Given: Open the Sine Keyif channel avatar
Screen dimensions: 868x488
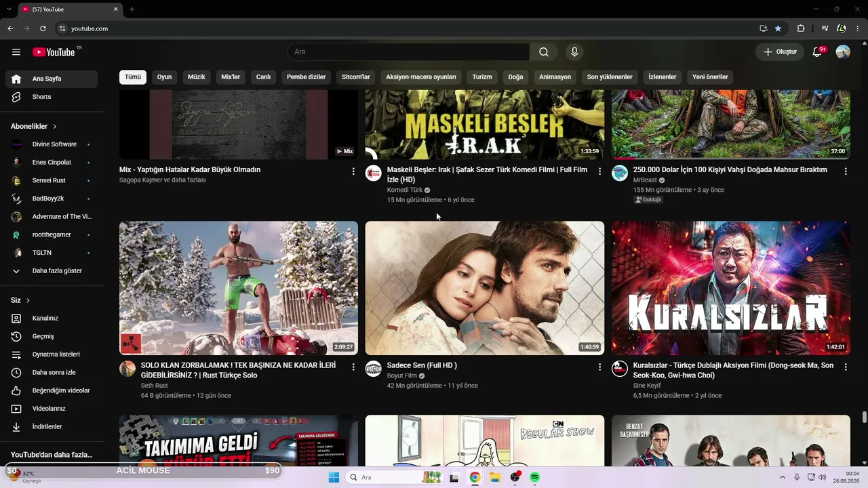Looking at the screenshot, I should pyautogui.click(x=620, y=369).
